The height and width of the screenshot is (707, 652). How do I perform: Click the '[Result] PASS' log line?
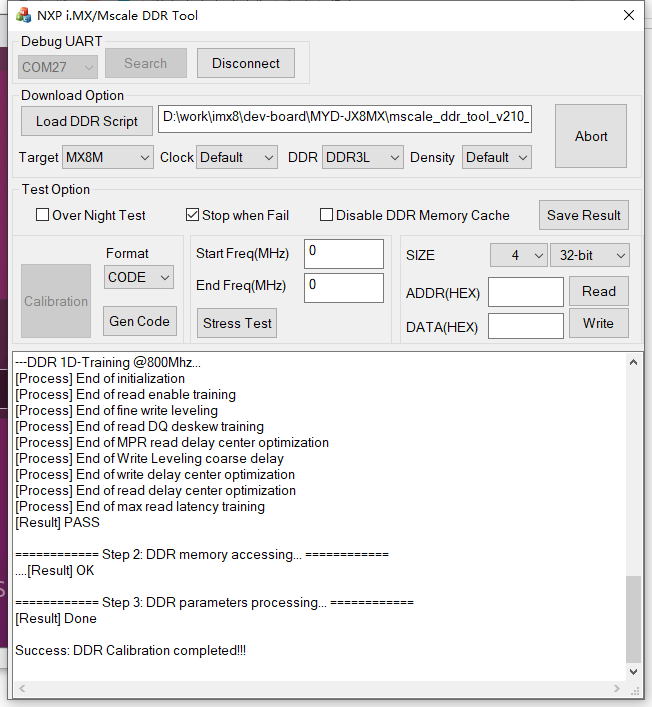click(57, 522)
